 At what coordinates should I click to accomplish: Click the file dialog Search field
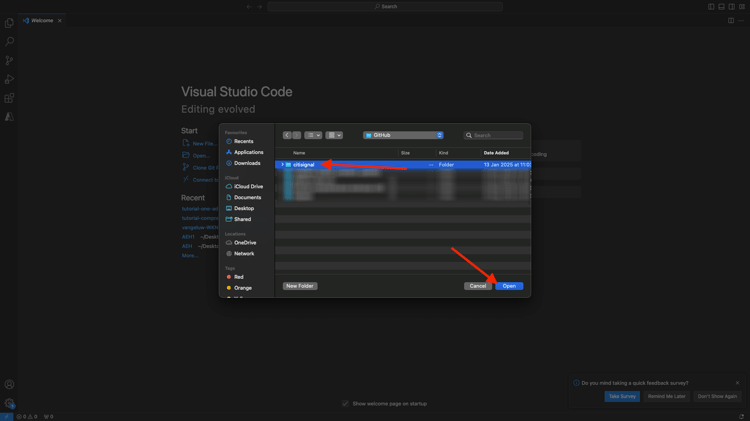pos(493,135)
